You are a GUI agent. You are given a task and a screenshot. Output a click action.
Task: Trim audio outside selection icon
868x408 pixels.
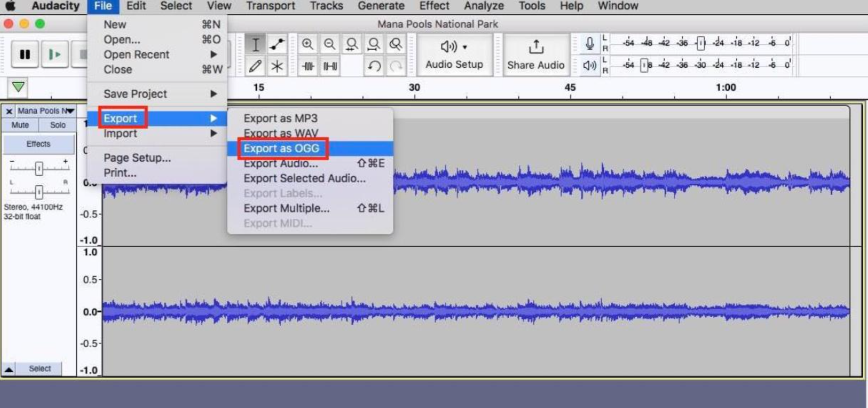(308, 66)
